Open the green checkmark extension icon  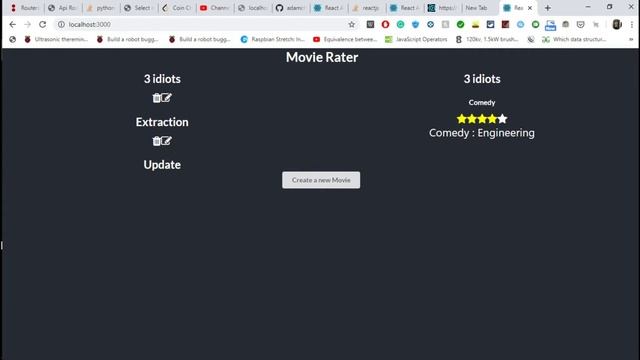[460, 24]
